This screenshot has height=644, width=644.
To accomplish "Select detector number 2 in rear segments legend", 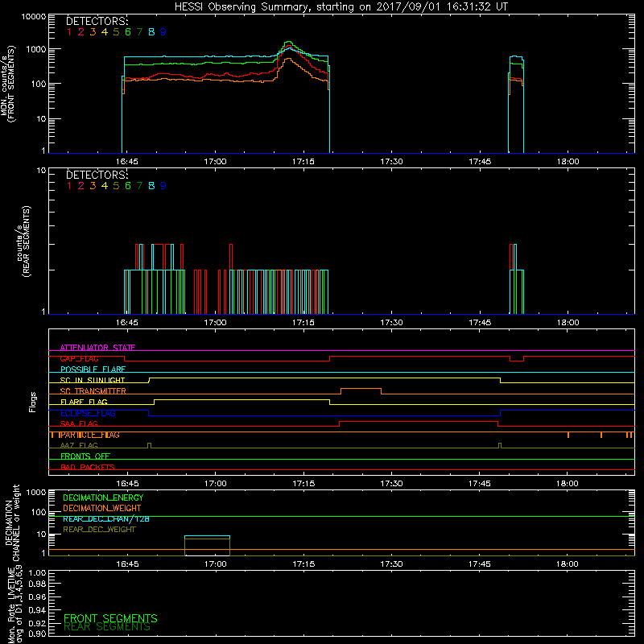I will (81, 186).
